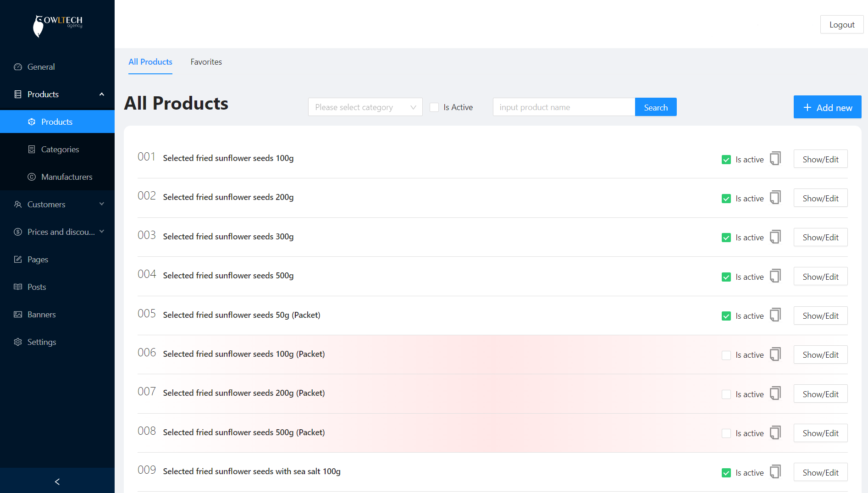
Task: Enable Is active for product 008
Action: 726,433
